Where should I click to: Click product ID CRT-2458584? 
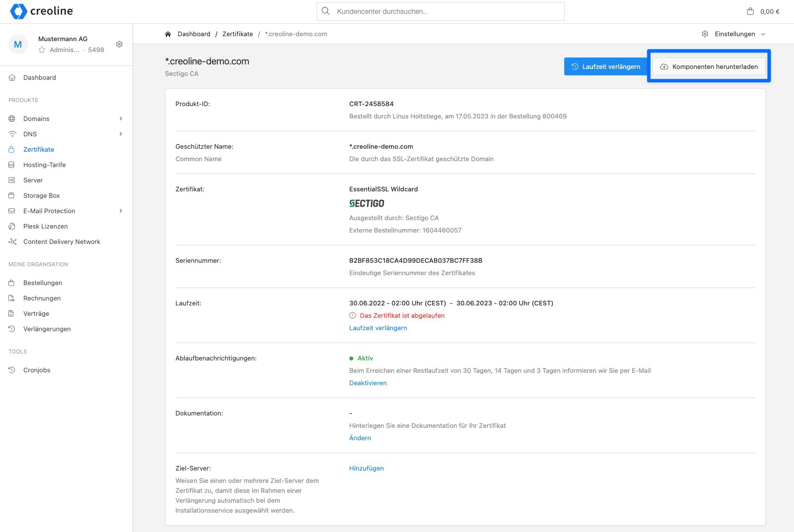click(371, 104)
